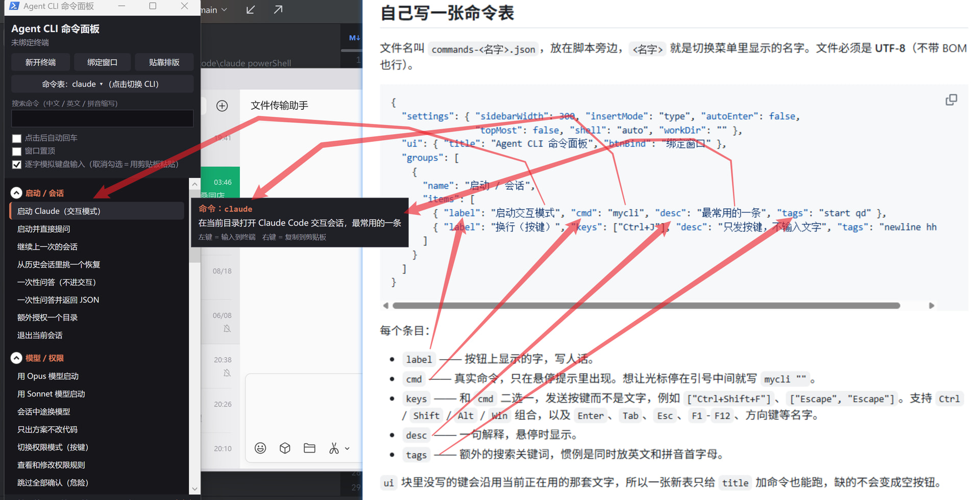Select 切换权限模式（按键） command
Viewport: 980px width, 500px height.
(x=97, y=447)
